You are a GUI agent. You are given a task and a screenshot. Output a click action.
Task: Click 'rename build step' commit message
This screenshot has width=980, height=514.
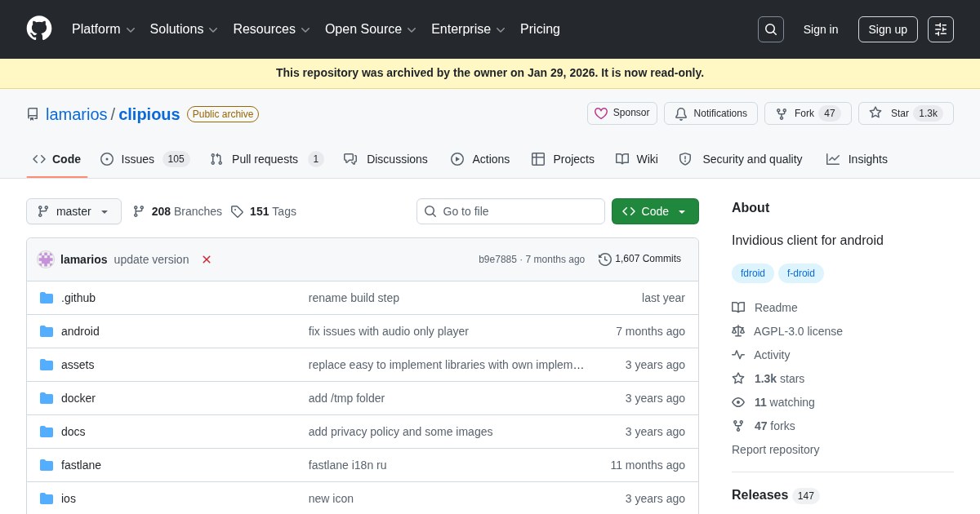(354, 298)
